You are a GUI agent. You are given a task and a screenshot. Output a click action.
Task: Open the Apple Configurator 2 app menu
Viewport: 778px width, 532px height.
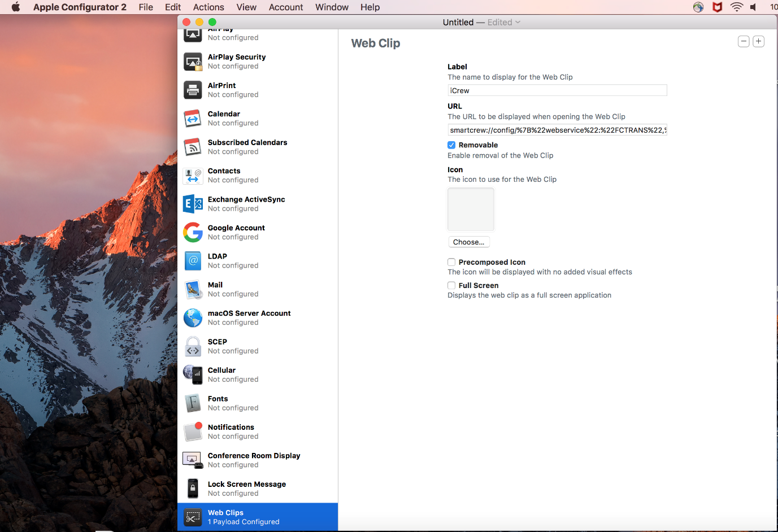click(80, 7)
